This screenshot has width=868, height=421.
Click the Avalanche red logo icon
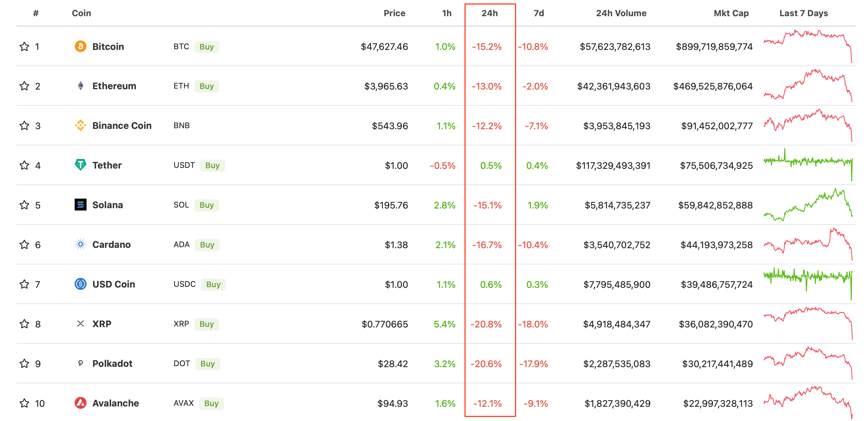[80, 403]
